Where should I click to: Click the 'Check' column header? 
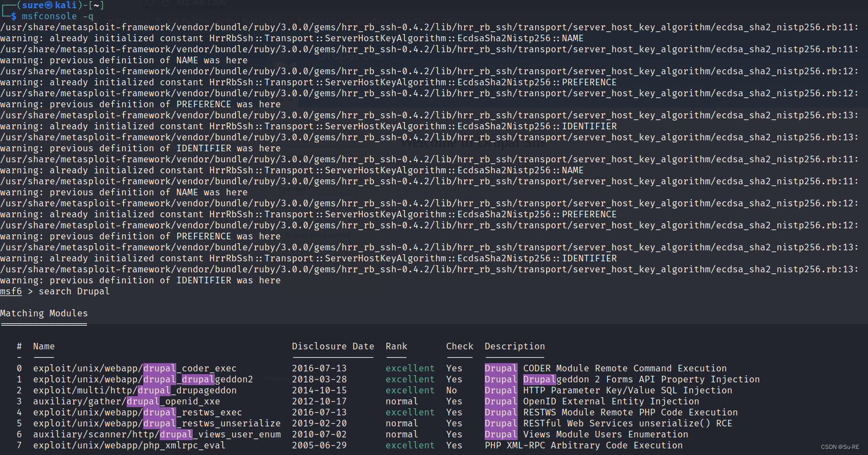pyautogui.click(x=460, y=346)
